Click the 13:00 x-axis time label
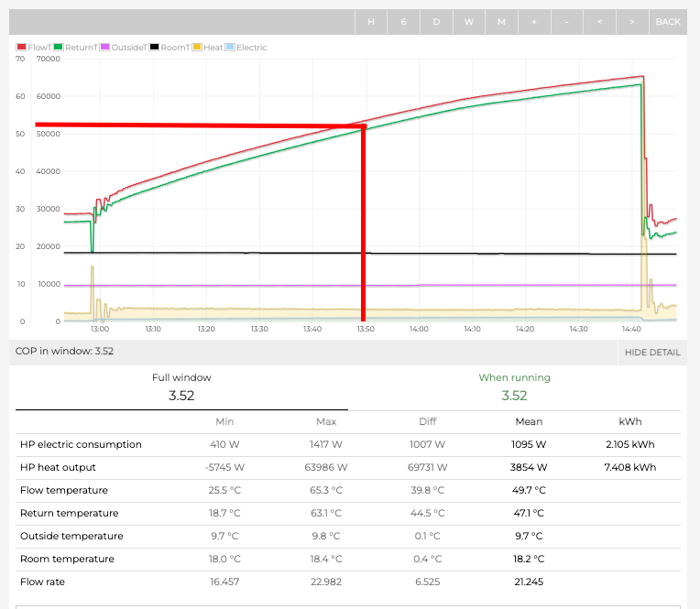The width and height of the screenshot is (700, 609). pyautogui.click(x=100, y=329)
